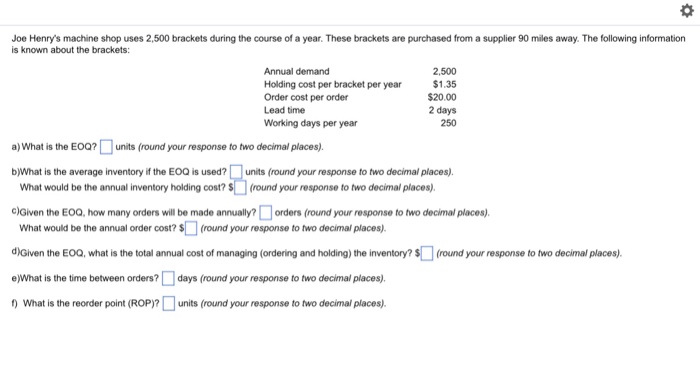This screenshot has width=700, height=379.
Task: Select the annual order cost input
Action: (x=191, y=228)
